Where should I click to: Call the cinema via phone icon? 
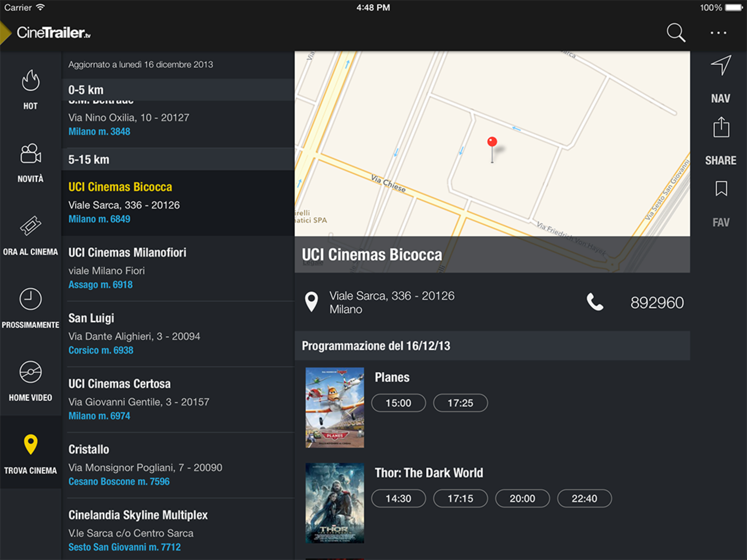coord(595,302)
